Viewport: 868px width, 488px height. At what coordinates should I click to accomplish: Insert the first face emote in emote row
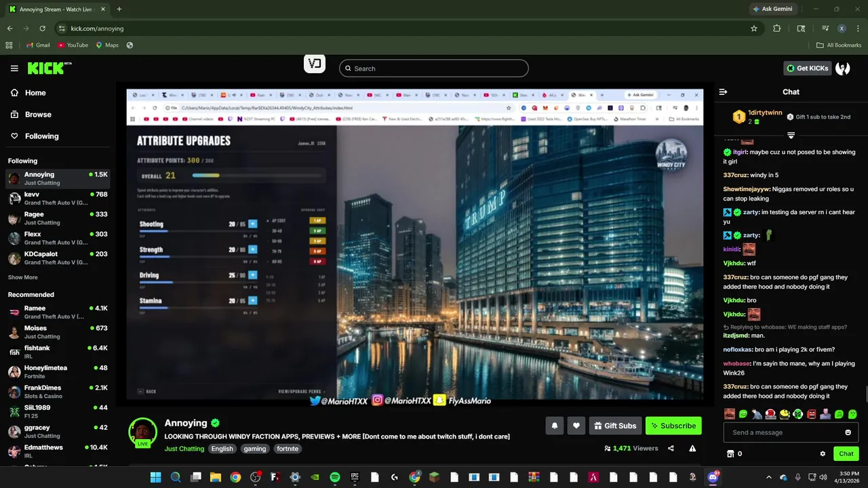pos(730,413)
